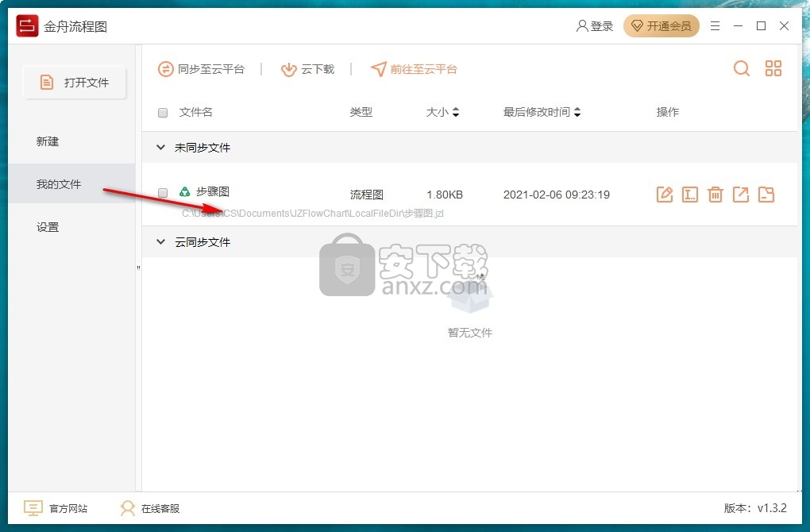Click the 金舟流程图 app logo icon
The image size is (810, 532).
27,26
